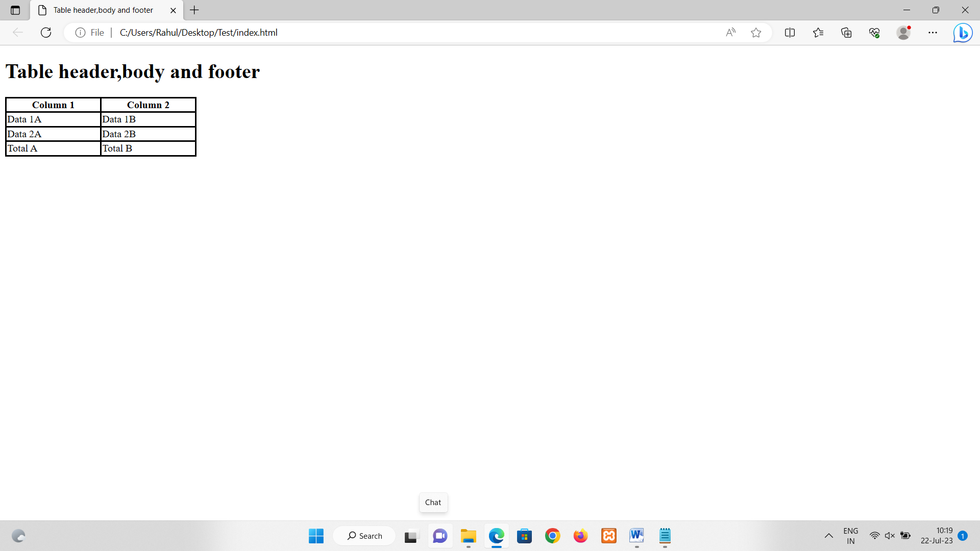Click the 'Total B' footer cell
Screen dimensions: 980x551
(x=148, y=148)
